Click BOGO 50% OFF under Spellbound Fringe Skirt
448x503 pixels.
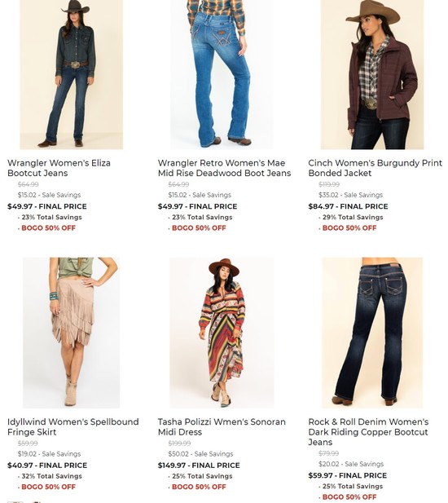(x=48, y=487)
